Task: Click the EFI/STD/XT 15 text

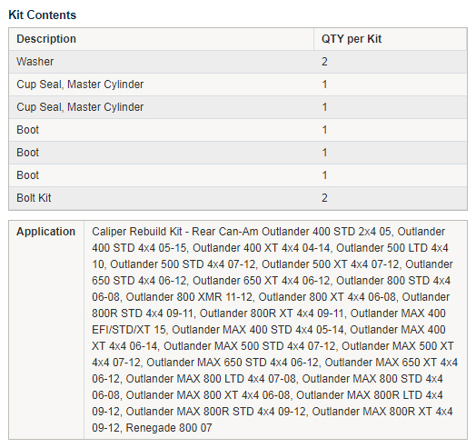Action: click(129, 330)
